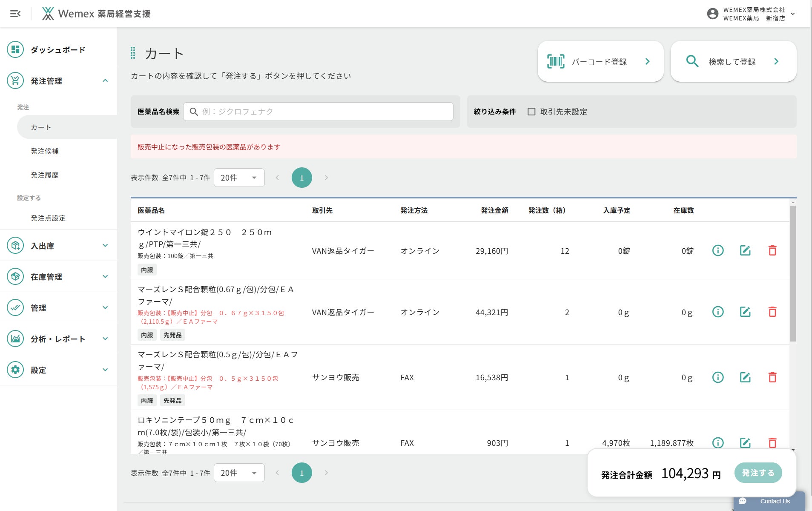
Task: Click next-page arrow in bottom pagination
Action: coord(326,473)
